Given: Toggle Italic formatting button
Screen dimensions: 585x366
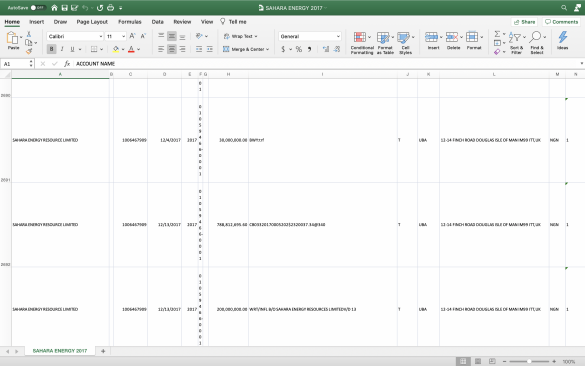Looking at the screenshot, I should tap(62, 49).
